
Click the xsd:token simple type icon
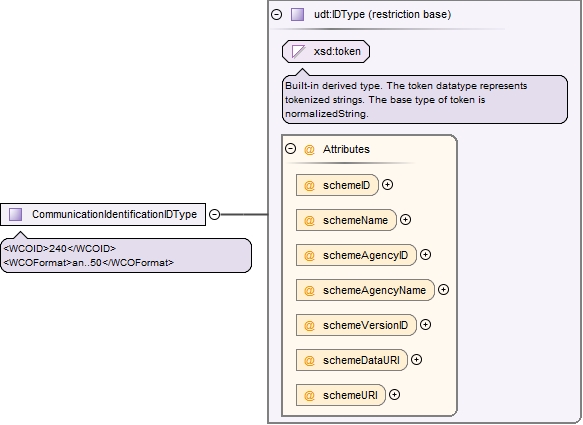[299, 51]
